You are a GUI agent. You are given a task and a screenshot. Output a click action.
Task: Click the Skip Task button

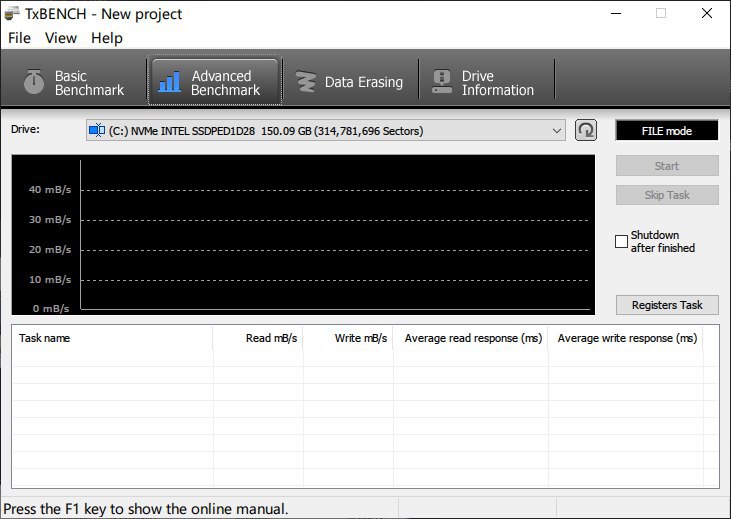click(667, 195)
